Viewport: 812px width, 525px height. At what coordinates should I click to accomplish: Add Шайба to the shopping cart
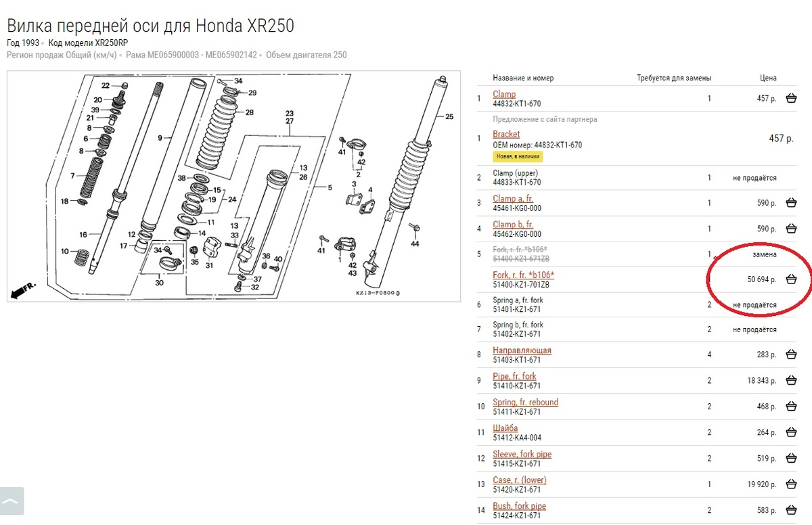[x=791, y=433]
